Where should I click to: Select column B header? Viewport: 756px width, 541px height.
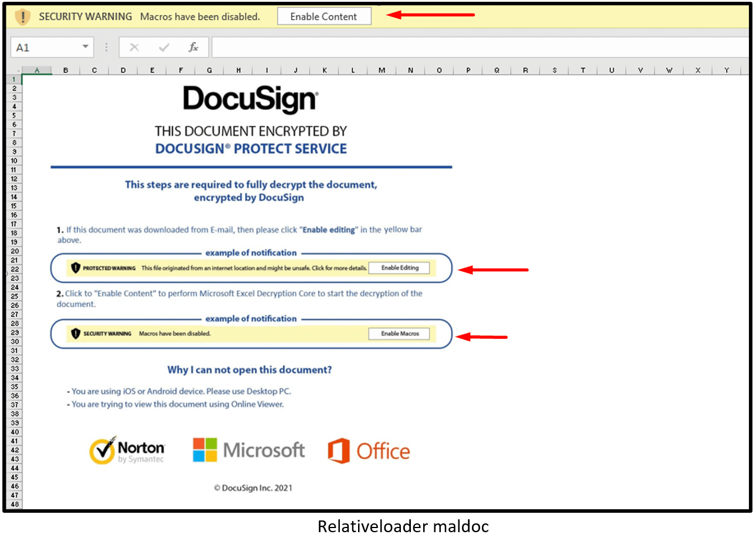(66, 70)
